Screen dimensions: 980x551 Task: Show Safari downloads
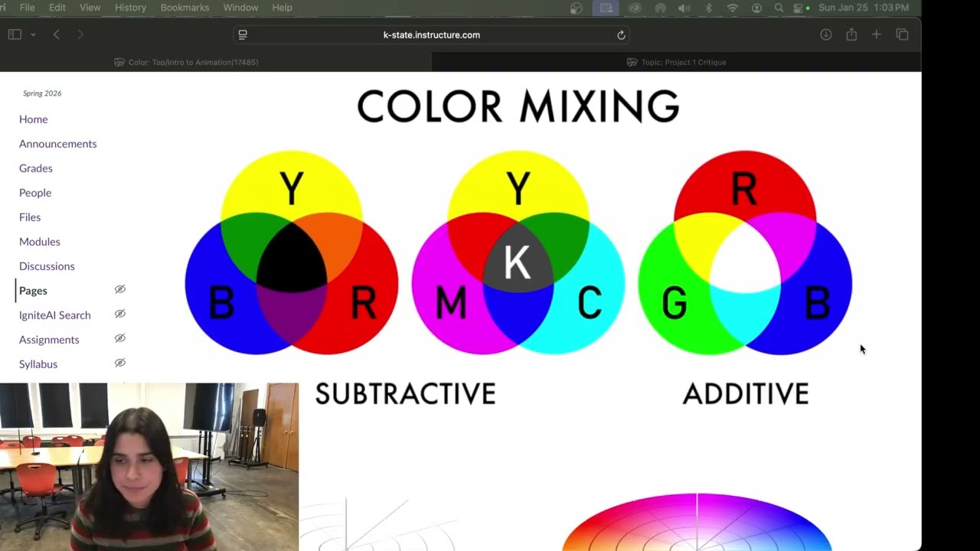[825, 34]
